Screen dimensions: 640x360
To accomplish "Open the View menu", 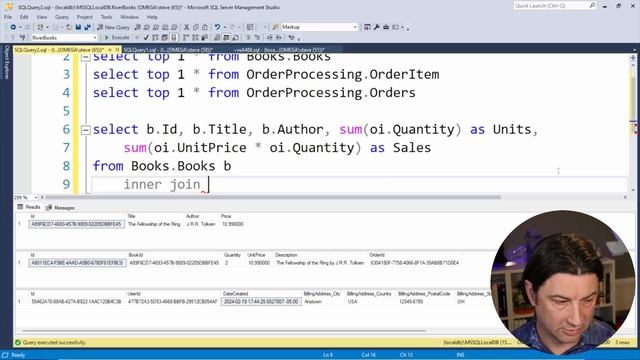I will coord(42,17).
